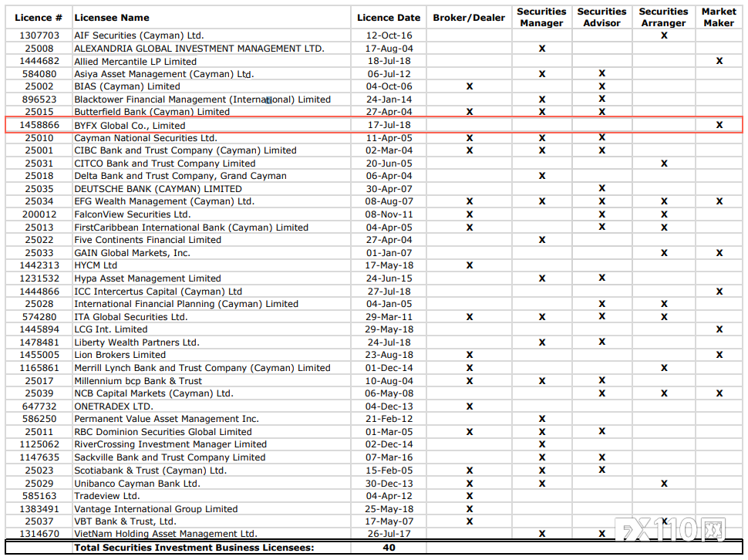The image size is (748, 560).
Task: Select "Butterfield Bank (Cayman) Limited"
Action: pos(152,112)
